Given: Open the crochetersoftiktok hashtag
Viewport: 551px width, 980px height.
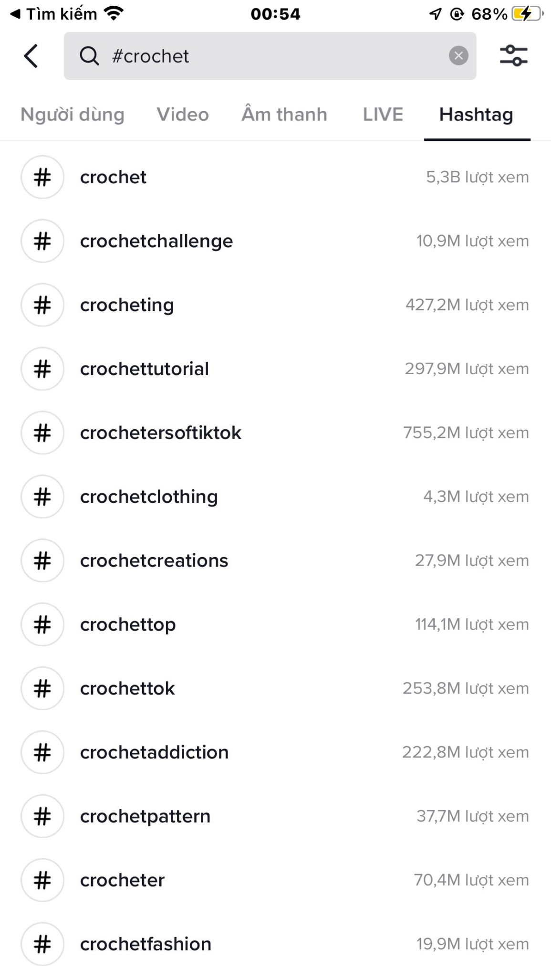Looking at the screenshot, I should click(x=275, y=433).
